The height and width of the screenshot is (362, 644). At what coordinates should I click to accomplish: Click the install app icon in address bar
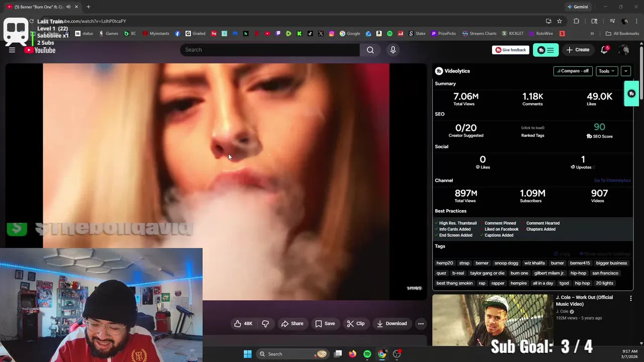coord(548,21)
